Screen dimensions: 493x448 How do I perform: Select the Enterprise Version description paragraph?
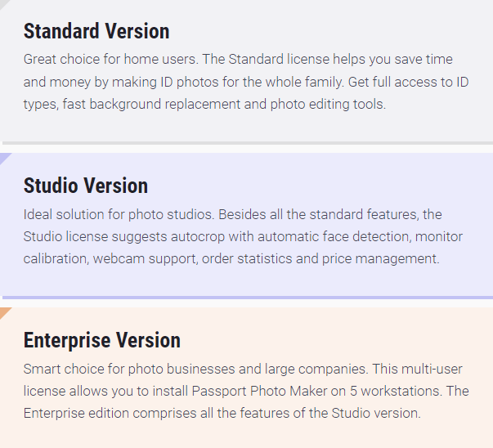tap(246, 391)
